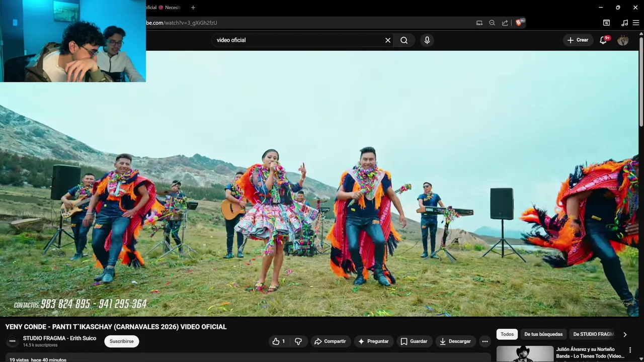Open the picture-in-picture/cast icon in address bar

[x=479, y=23]
